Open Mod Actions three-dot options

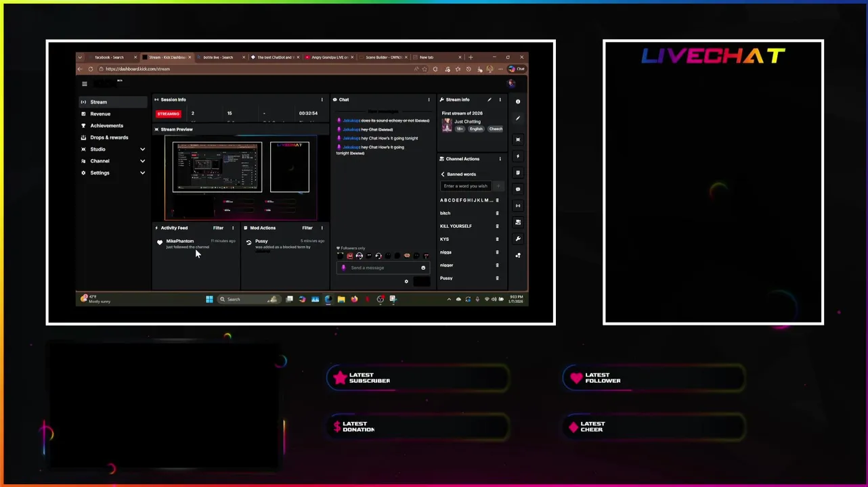(x=322, y=228)
